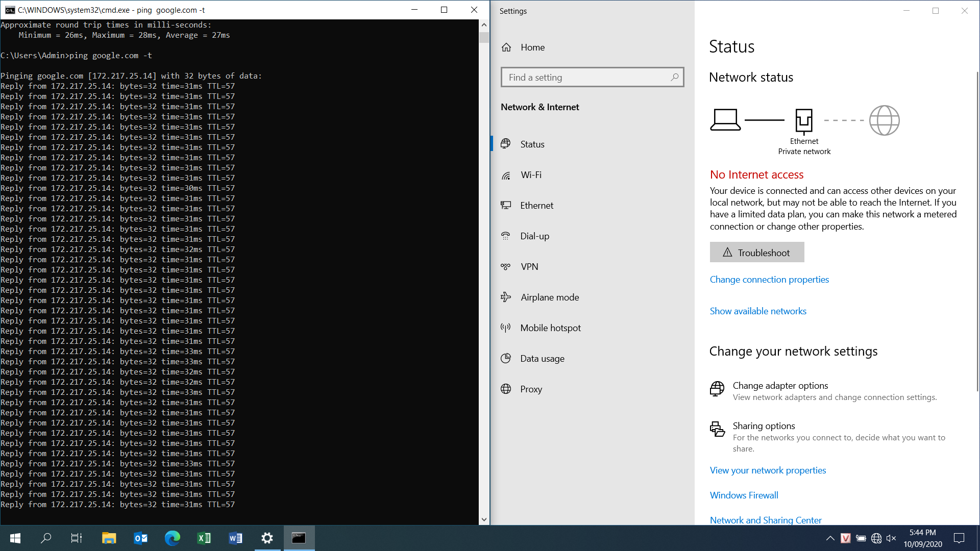
Task: Click the battery icon in system tray
Action: coord(861,538)
